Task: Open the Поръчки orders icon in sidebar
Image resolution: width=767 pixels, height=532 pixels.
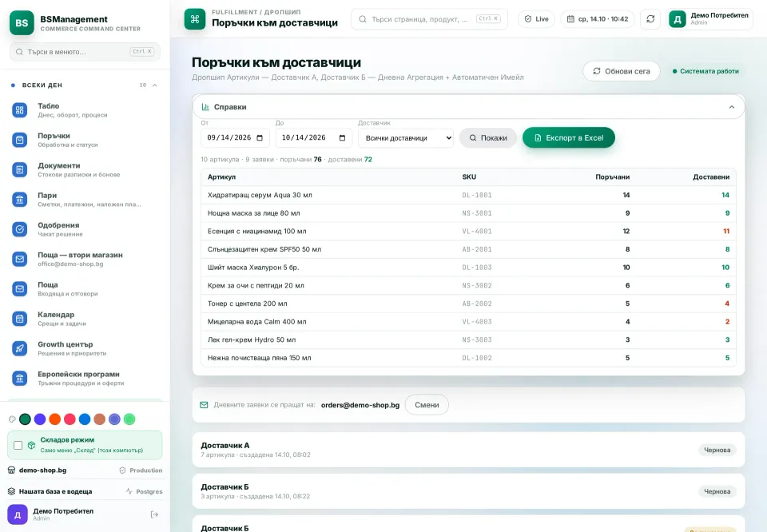Action: 19,140
